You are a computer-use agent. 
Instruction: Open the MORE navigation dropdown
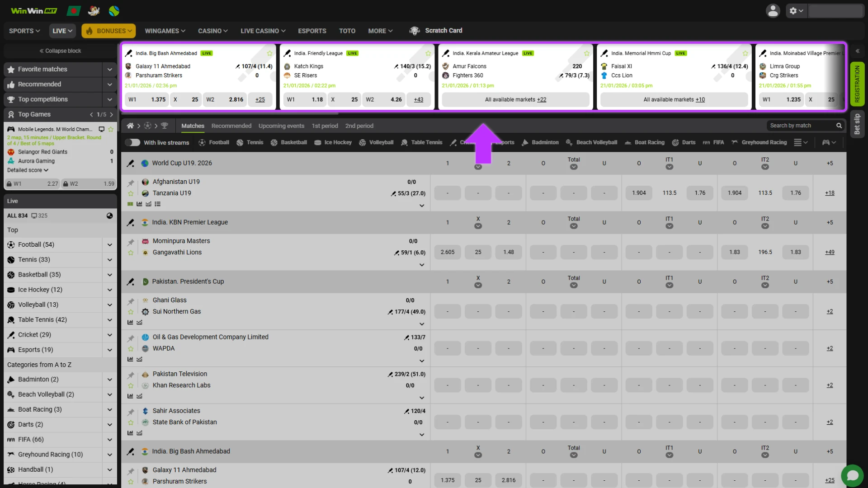tap(380, 31)
